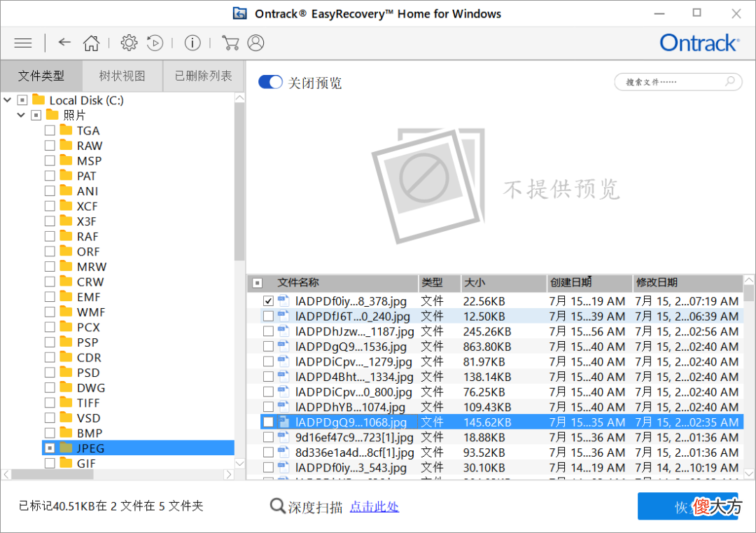The image size is (756, 533).
Task: Switch to 已删除列表 tab
Action: (x=204, y=76)
